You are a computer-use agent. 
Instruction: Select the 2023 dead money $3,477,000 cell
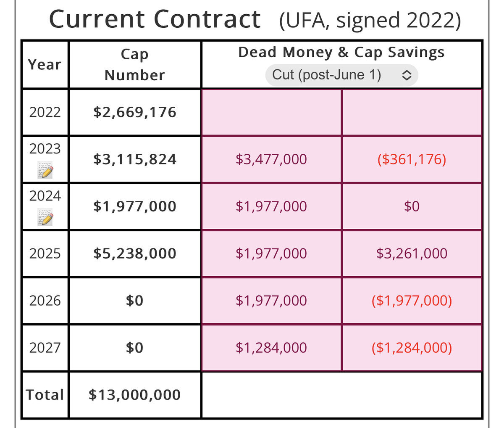pyautogui.click(x=271, y=159)
